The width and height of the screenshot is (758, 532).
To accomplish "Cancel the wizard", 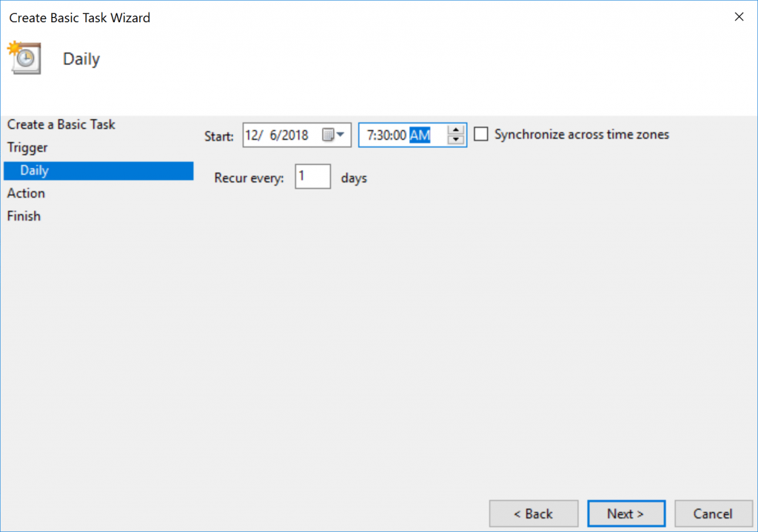I will coord(713,514).
